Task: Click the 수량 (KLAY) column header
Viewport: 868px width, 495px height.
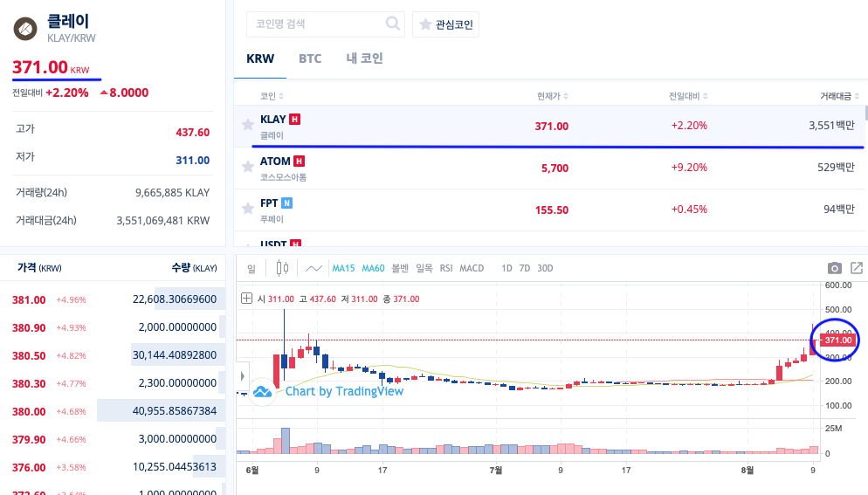Action: 195,268
